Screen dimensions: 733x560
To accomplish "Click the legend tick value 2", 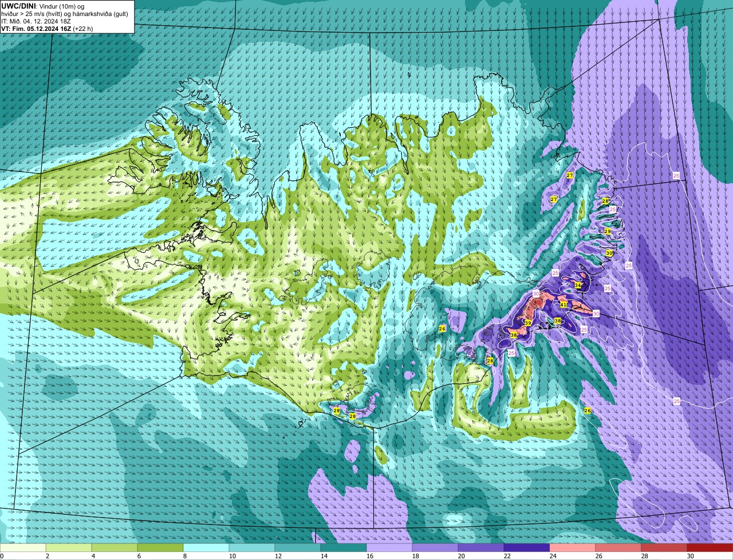I will pos(47,556).
